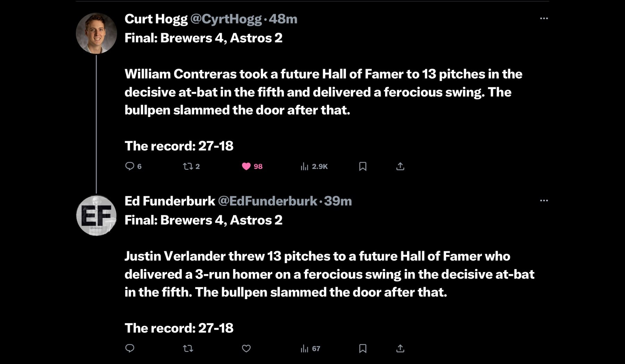The height and width of the screenshot is (364, 625).
Task: Reply to Curt Hogg's tweet
Action: click(130, 166)
